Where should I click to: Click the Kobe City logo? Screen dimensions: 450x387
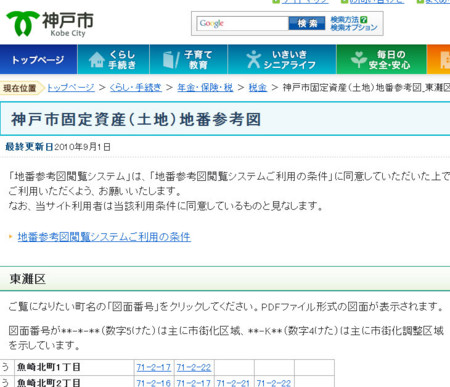coord(50,24)
